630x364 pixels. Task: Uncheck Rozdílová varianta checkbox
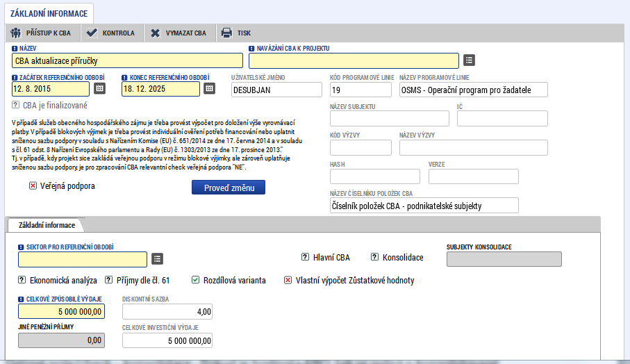[195, 280]
